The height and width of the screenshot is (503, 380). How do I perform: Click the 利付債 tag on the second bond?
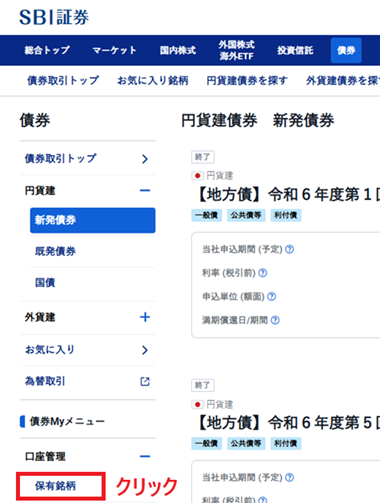coord(286,443)
